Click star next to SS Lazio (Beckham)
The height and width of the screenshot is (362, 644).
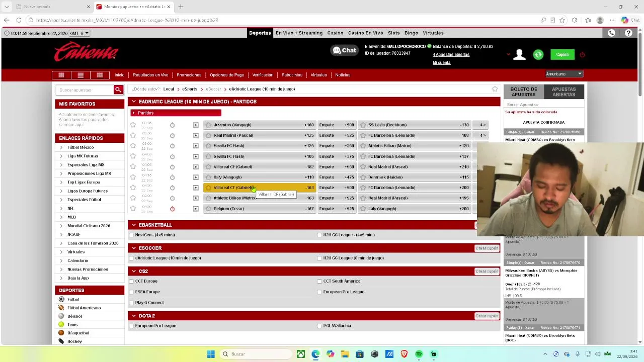(363, 125)
